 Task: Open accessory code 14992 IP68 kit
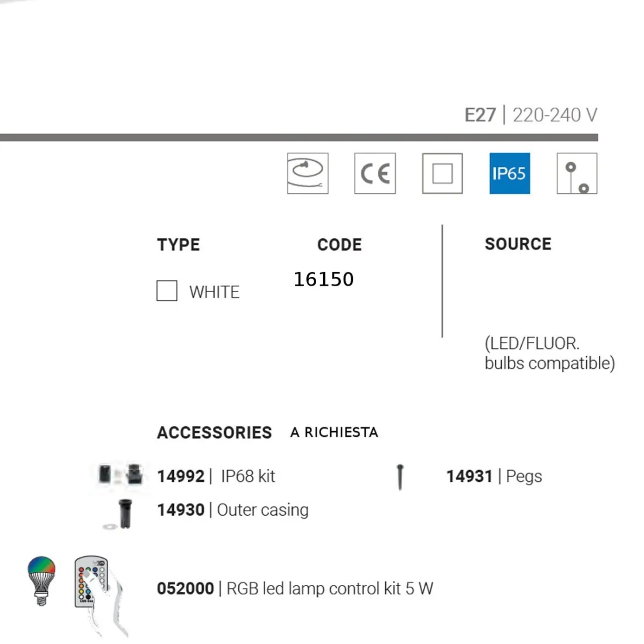click(216, 476)
